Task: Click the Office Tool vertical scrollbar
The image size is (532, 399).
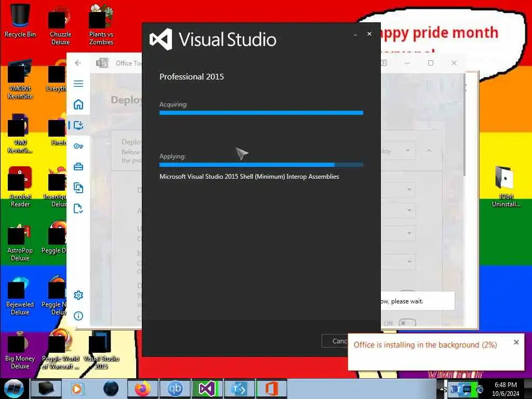Action: coord(464,126)
